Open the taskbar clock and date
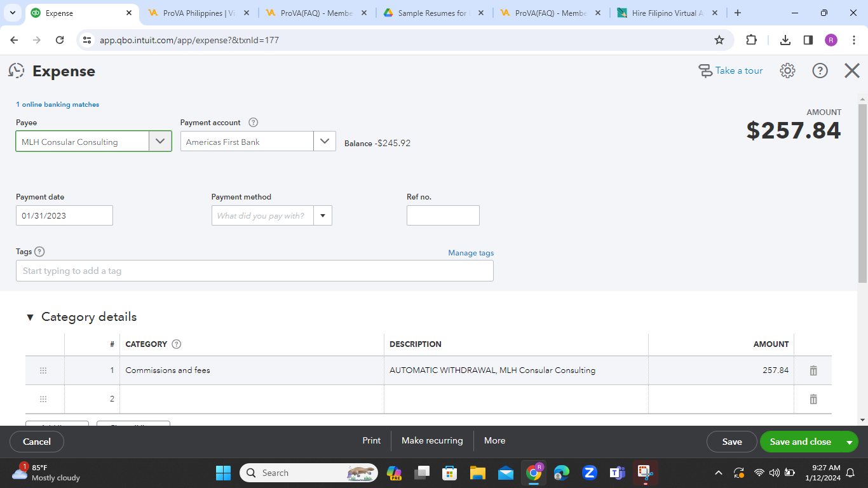Screen dimensions: 868x488 tap(823, 473)
